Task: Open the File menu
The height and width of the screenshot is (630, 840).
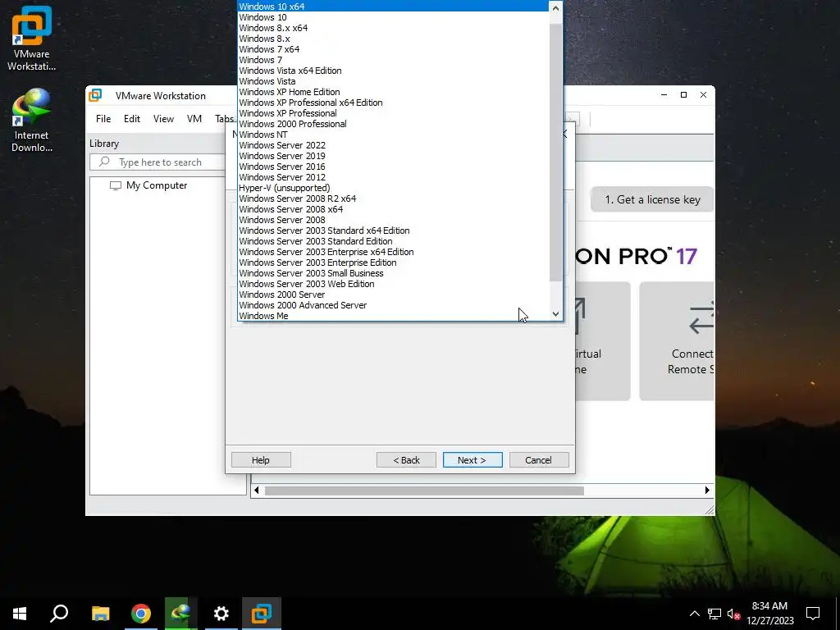Action: pos(103,118)
